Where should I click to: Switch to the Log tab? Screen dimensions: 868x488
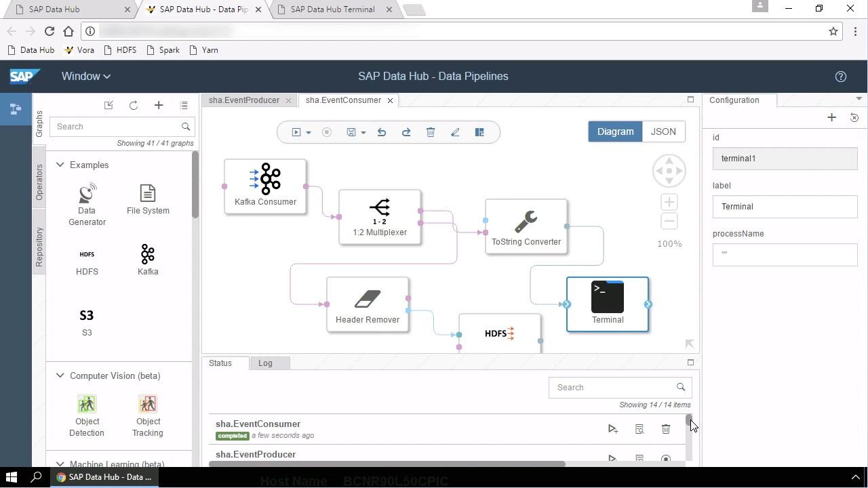coord(265,363)
